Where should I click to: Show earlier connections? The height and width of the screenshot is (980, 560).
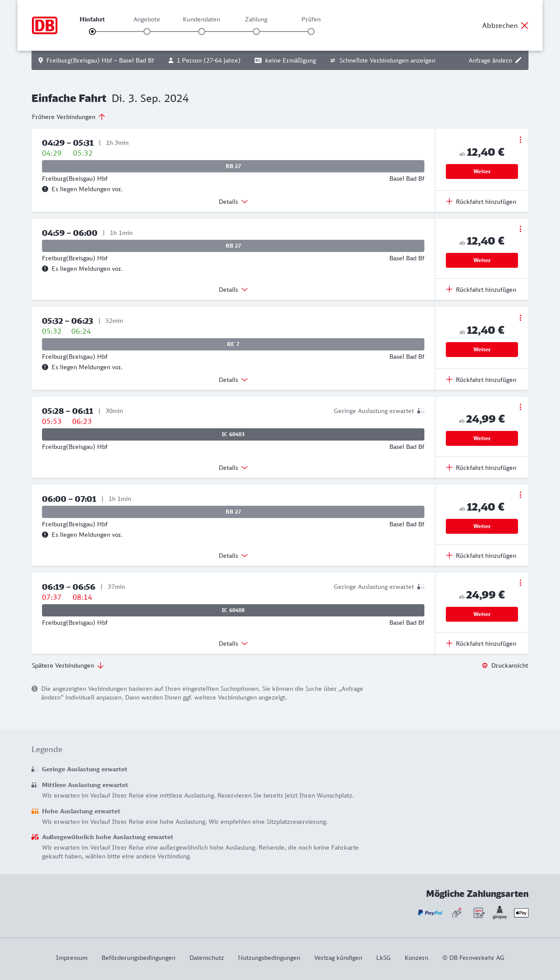click(68, 117)
